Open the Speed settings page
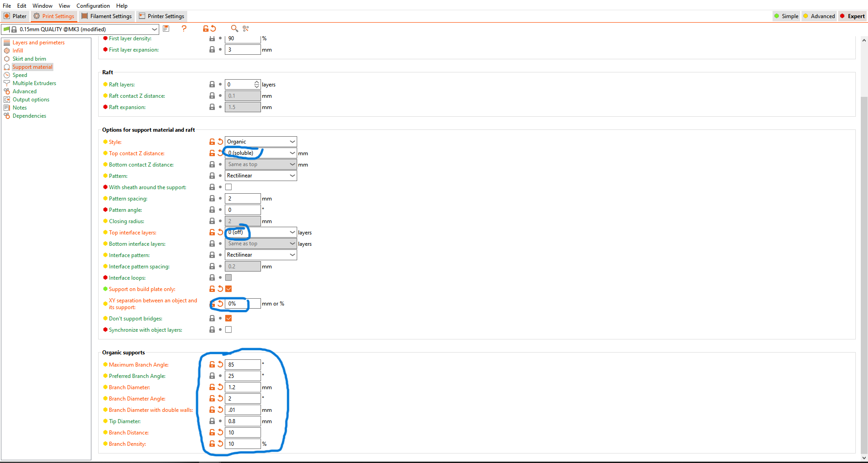This screenshot has width=868, height=463. (x=19, y=75)
